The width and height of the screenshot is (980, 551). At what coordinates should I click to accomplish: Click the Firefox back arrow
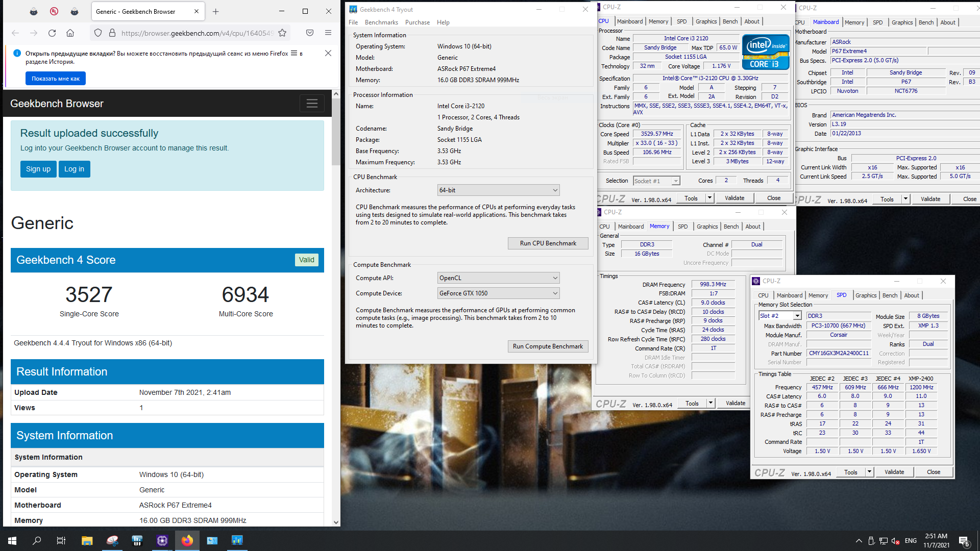click(x=15, y=33)
